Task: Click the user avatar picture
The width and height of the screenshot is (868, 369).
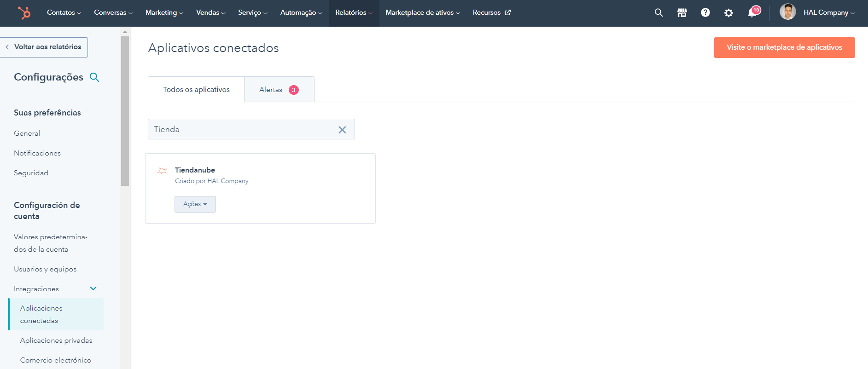Action: point(788,12)
